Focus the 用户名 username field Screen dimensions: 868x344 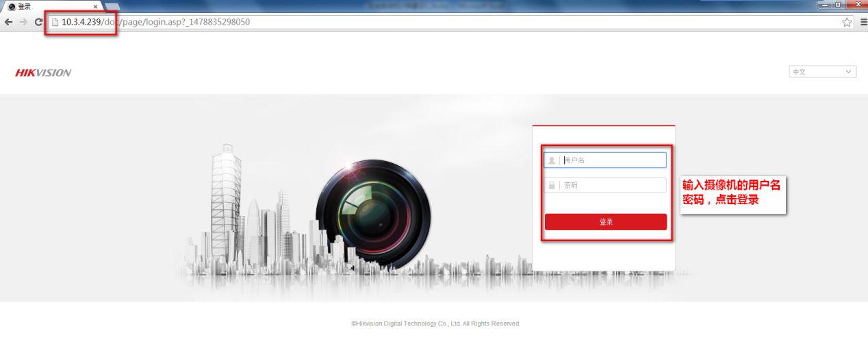pos(605,160)
